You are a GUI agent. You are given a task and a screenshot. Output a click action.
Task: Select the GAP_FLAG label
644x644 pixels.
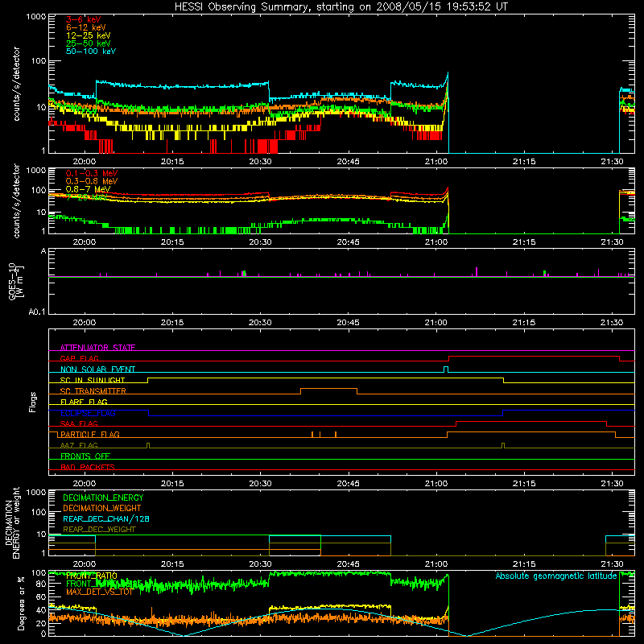coord(79,358)
